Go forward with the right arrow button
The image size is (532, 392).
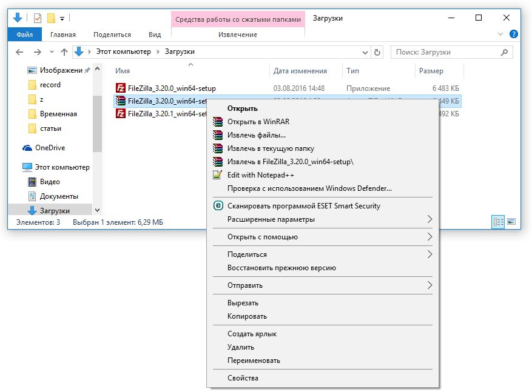38,52
